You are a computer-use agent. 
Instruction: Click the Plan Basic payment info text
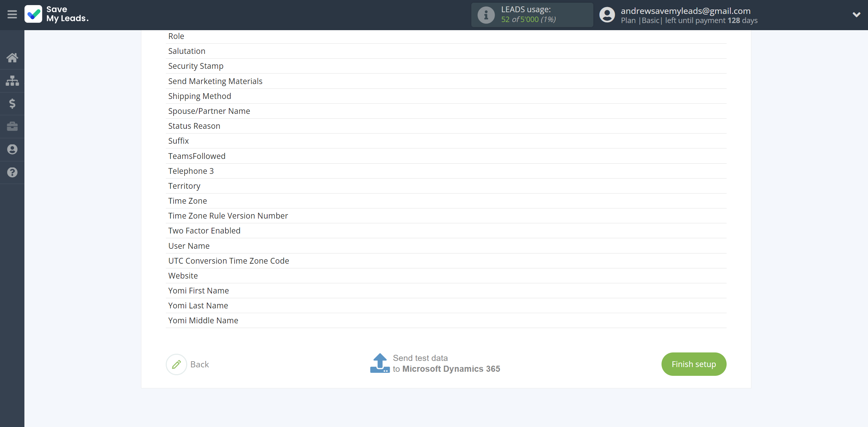coord(689,20)
